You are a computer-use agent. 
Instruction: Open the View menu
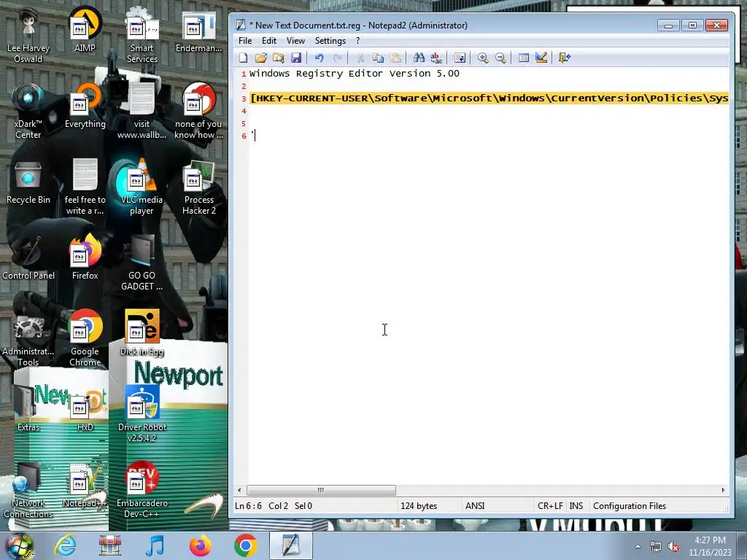(x=295, y=41)
